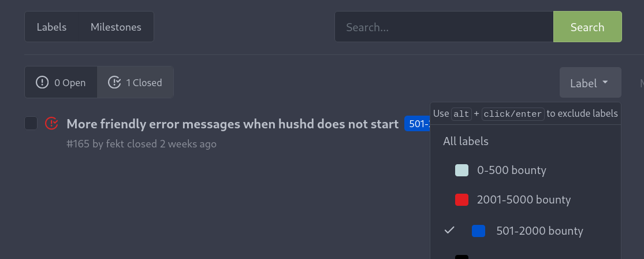Filter by the "2001-5000 bounty" label text
The width and height of the screenshot is (644, 259).
523,200
